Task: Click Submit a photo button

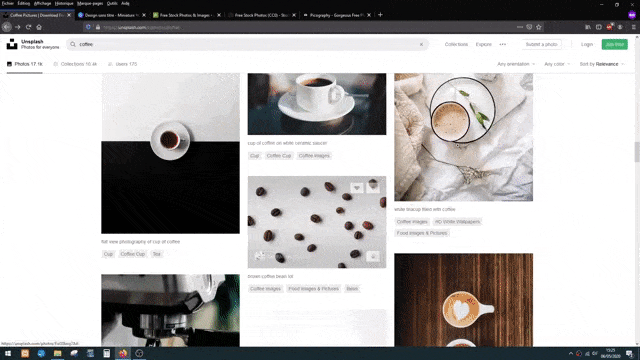Action: click(x=541, y=44)
